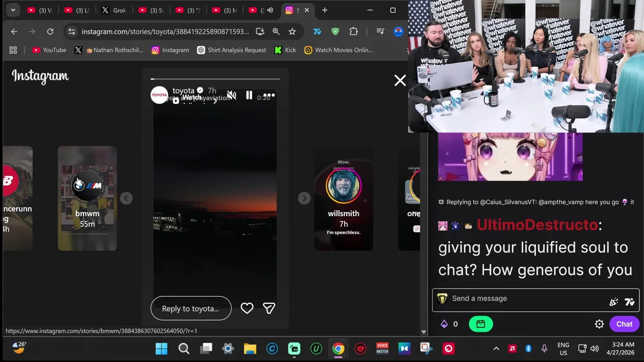Click the purple Chat send button
Image resolution: width=644 pixels, height=362 pixels.
(x=624, y=324)
